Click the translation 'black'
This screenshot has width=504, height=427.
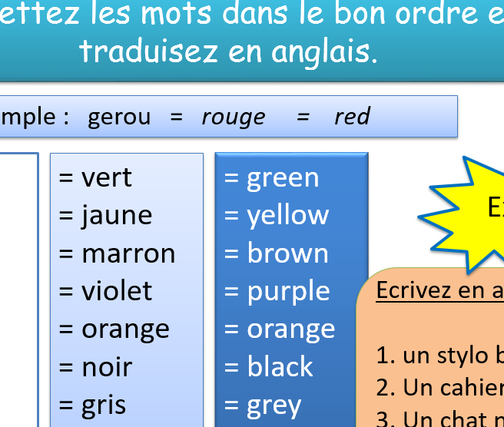pos(280,366)
